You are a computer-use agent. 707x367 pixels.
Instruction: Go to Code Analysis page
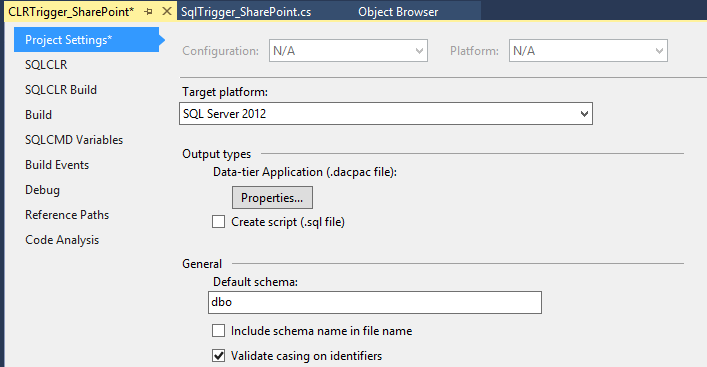[62, 240]
